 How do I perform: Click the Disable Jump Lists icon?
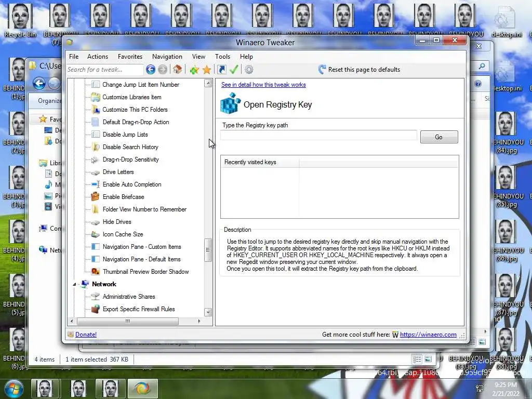pos(96,135)
